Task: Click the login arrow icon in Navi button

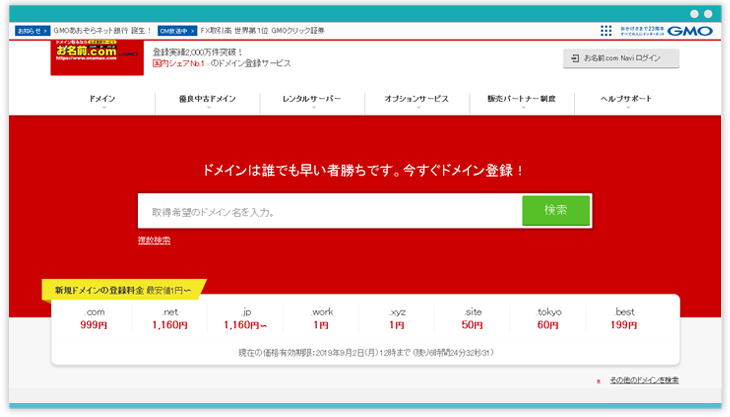Action: 575,58
